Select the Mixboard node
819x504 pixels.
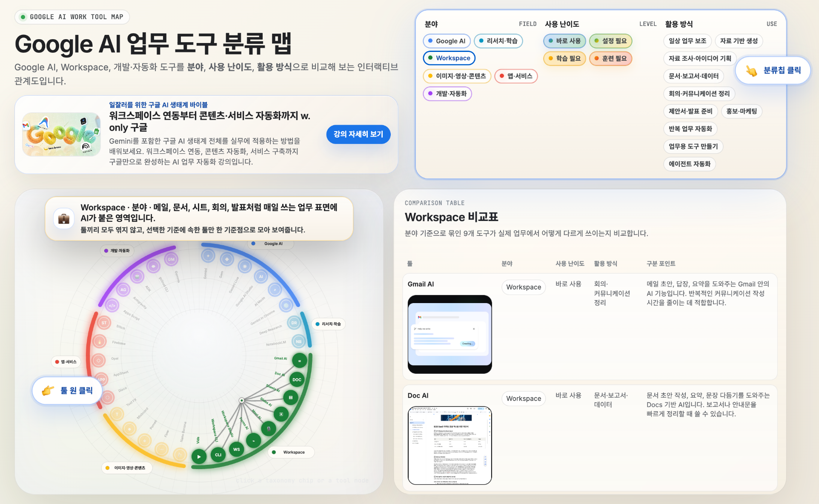(x=129, y=429)
